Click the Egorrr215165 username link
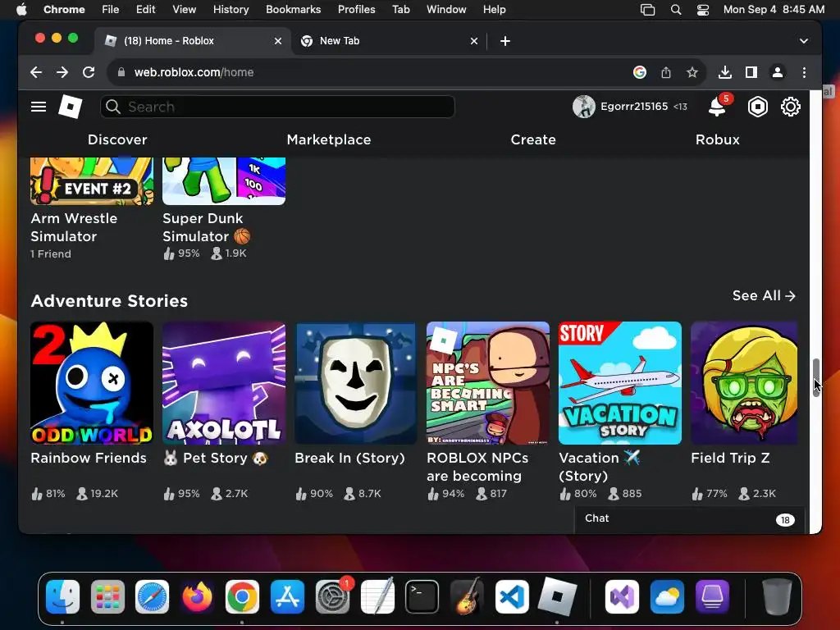 634,107
